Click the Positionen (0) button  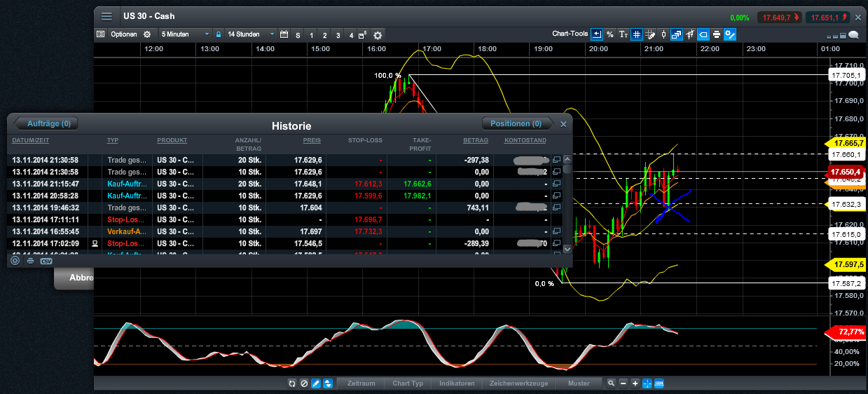pyautogui.click(x=516, y=124)
